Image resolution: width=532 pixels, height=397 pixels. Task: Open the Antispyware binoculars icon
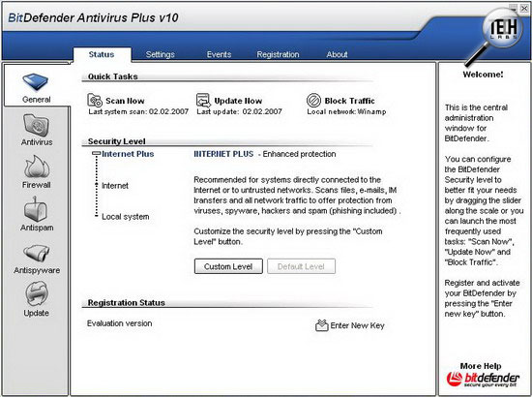[37, 254]
